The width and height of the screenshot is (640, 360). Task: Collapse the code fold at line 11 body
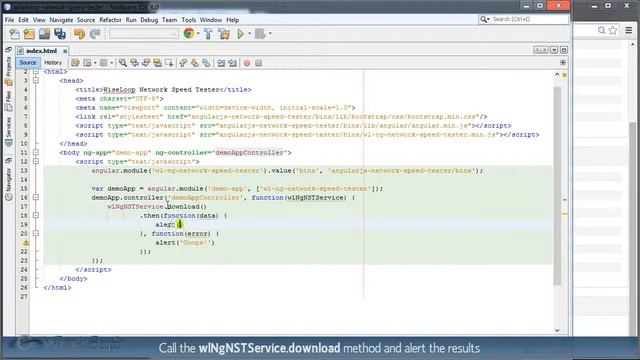[36, 152]
